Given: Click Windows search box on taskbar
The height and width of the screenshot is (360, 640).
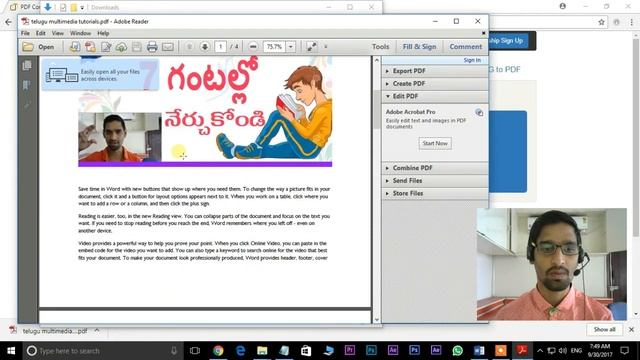Looking at the screenshot, I should pos(102,351).
